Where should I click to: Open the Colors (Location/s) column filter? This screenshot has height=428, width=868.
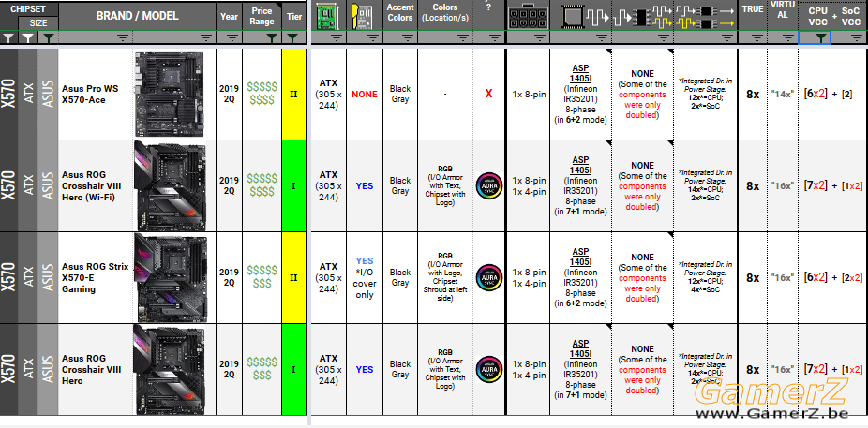click(x=463, y=37)
